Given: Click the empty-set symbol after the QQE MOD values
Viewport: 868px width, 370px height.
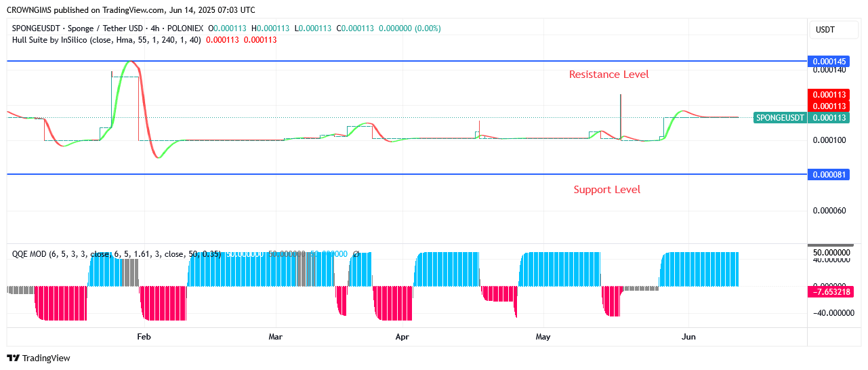Looking at the screenshot, I should coord(356,254).
